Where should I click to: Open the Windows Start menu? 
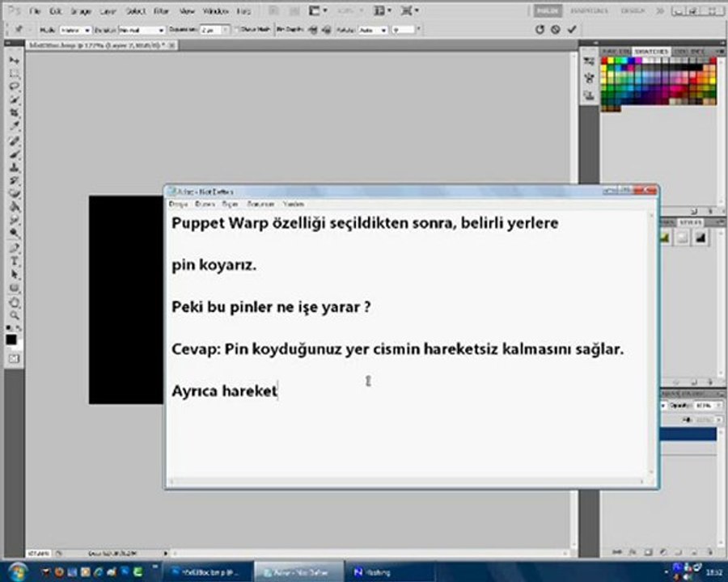click(18, 571)
